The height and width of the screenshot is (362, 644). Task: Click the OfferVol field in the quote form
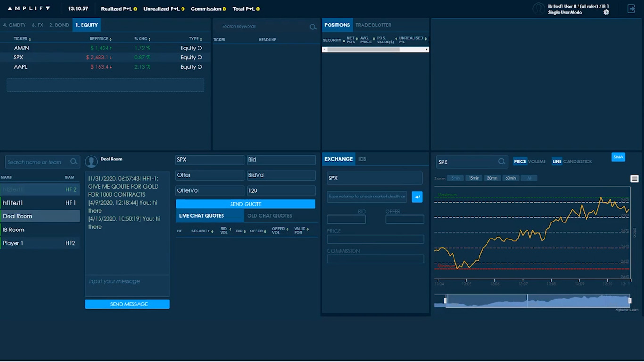click(x=210, y=190)
